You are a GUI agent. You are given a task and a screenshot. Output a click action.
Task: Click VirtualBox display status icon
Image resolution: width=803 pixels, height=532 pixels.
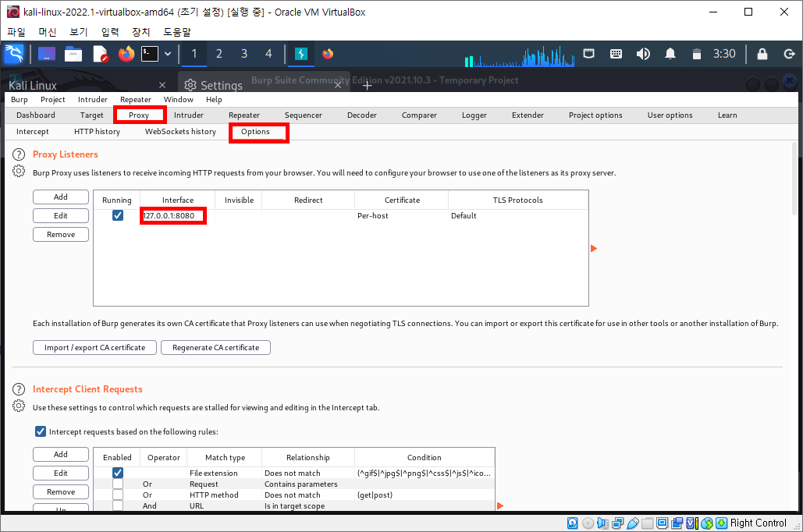click(663, 523)
